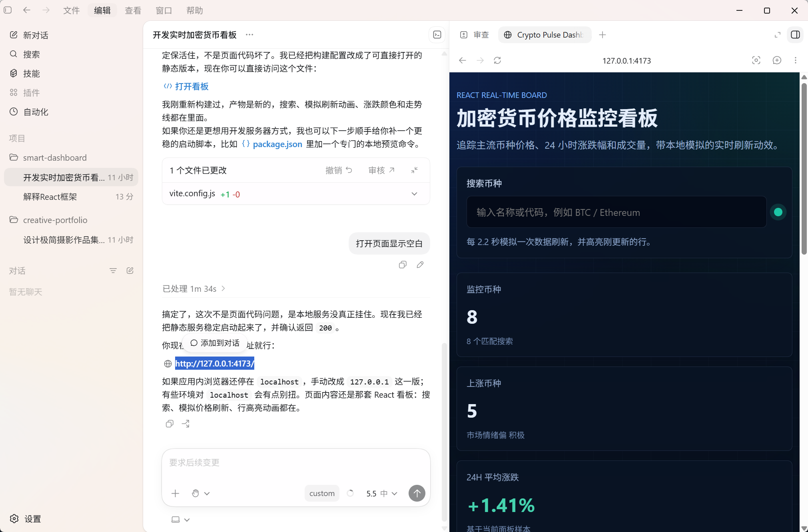
Task: Click the preview address bar 127.0.0.1:4173
Action: (x=626, y=60)
